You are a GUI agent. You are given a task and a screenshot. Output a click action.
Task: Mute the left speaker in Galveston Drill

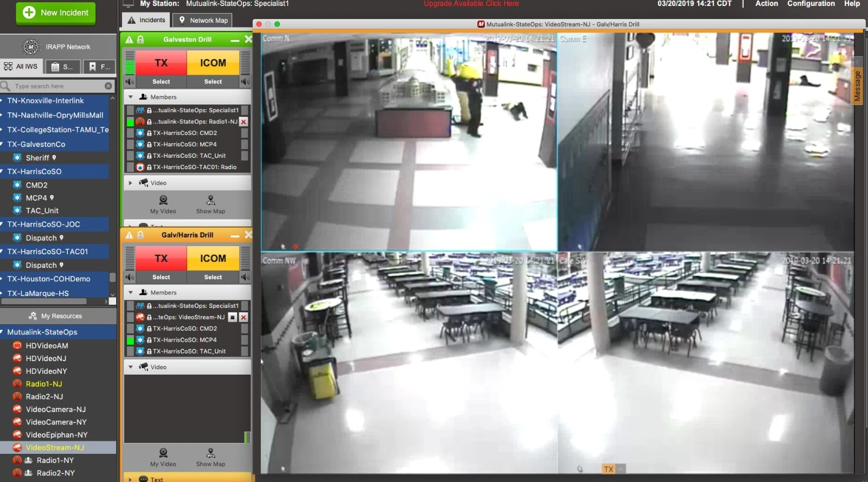(130, 82)
